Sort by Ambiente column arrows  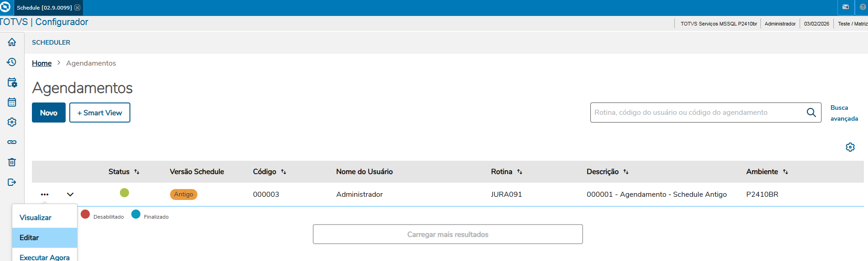click(785, 172)
